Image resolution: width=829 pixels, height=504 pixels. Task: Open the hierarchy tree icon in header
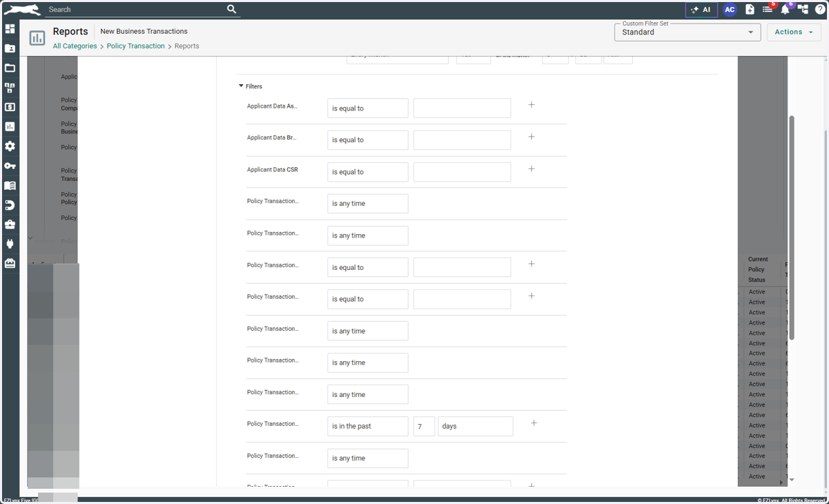pos(803,10)
